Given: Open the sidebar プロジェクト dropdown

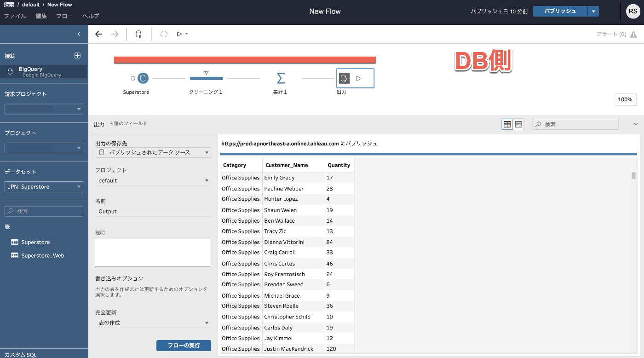Looking at the screenshot, I should coord(44,148).
